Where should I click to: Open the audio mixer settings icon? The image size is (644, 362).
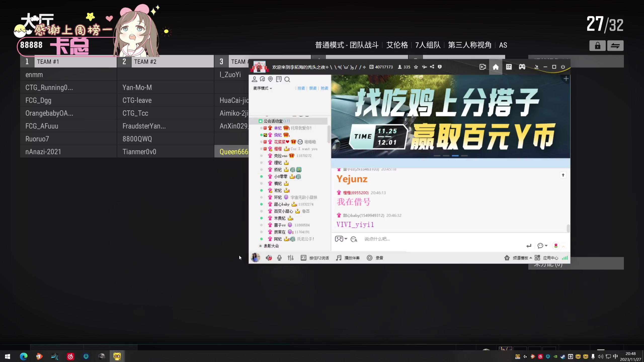tap(291, 258)
